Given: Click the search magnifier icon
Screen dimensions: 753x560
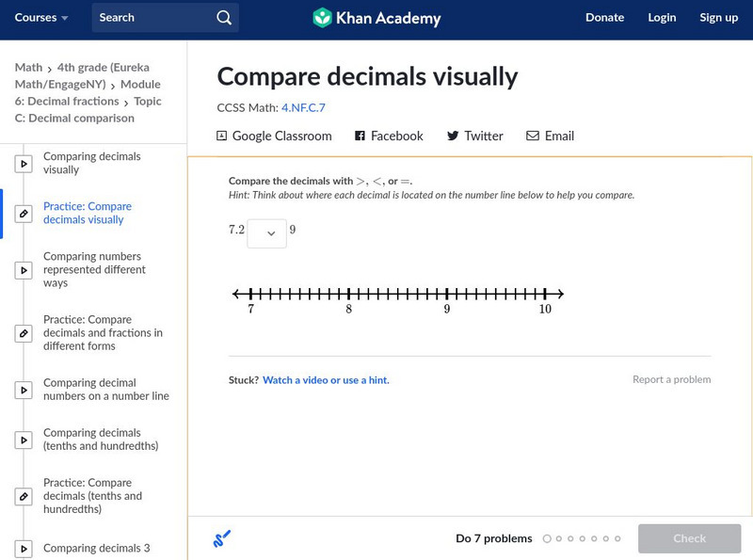Looking at the screenshot, I should pyautogui.click(x=224, y=18).
